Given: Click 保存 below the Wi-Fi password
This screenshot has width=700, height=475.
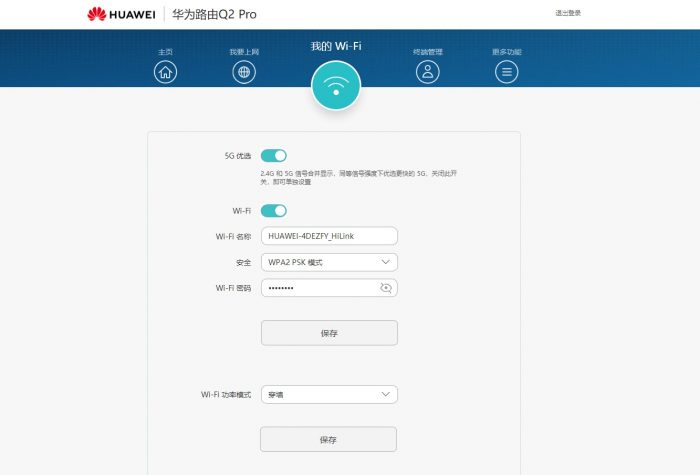Looking at the screenshot, I should [329, 333].
